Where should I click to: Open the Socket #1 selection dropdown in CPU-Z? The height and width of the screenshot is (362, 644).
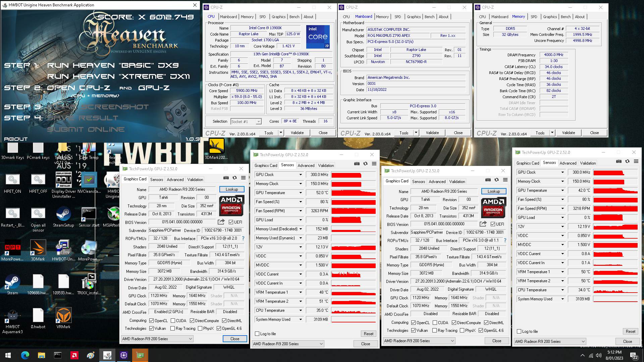(246, 121)
